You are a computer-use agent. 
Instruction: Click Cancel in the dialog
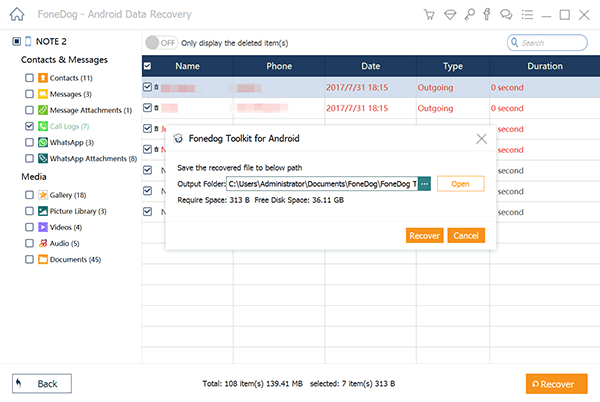[466, 236]
